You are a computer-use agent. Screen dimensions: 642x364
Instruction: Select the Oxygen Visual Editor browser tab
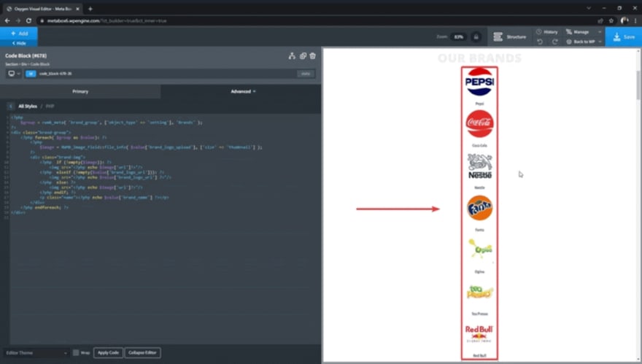point(41,9)
